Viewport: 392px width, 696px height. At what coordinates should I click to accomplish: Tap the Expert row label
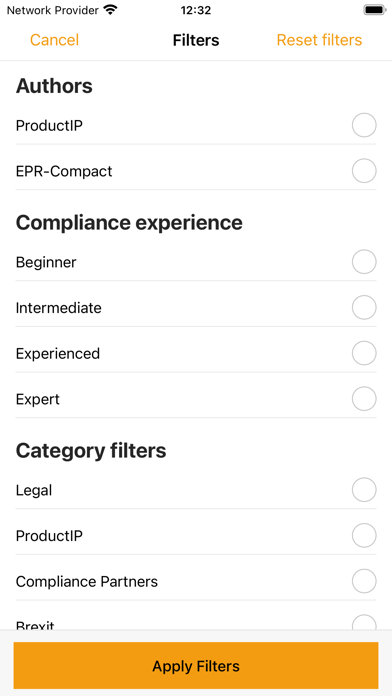coord(38,399)
